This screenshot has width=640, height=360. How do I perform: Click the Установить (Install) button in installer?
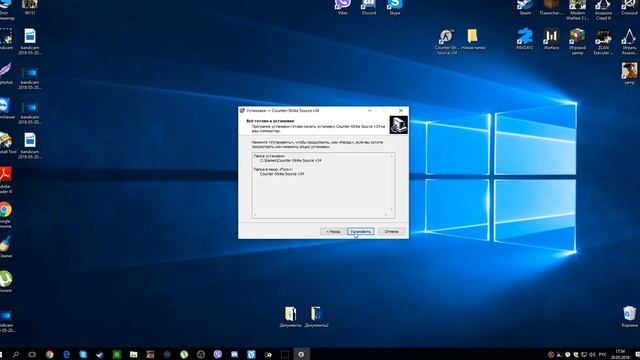click(x=360, y=231)
